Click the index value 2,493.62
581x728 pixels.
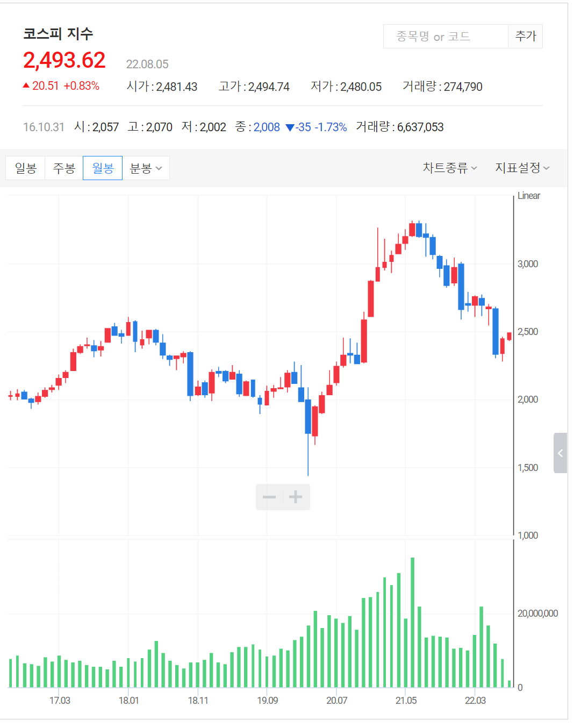coord(64,60)
